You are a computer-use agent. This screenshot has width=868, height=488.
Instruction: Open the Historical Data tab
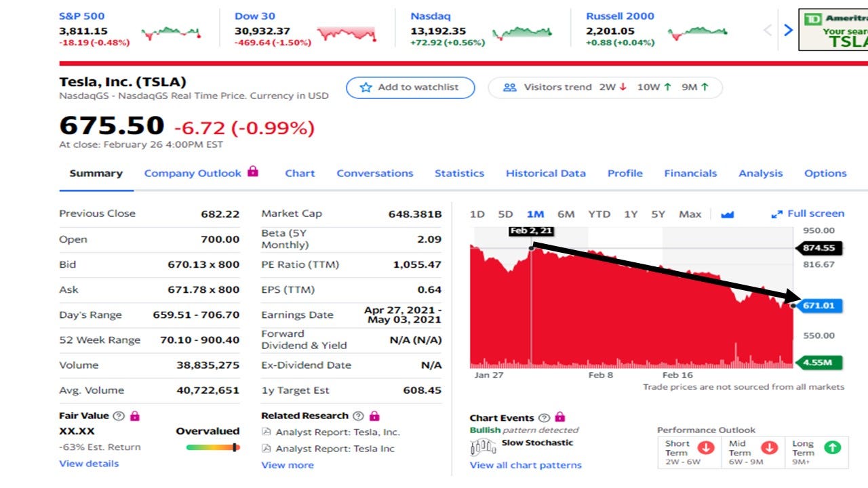(x=546, y=174)
